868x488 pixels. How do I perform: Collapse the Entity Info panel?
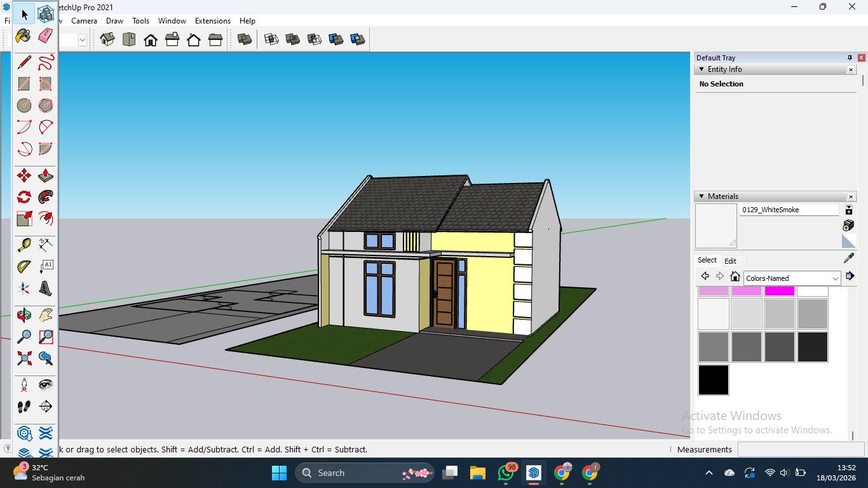pyautogui.click(x=702, y=69)
